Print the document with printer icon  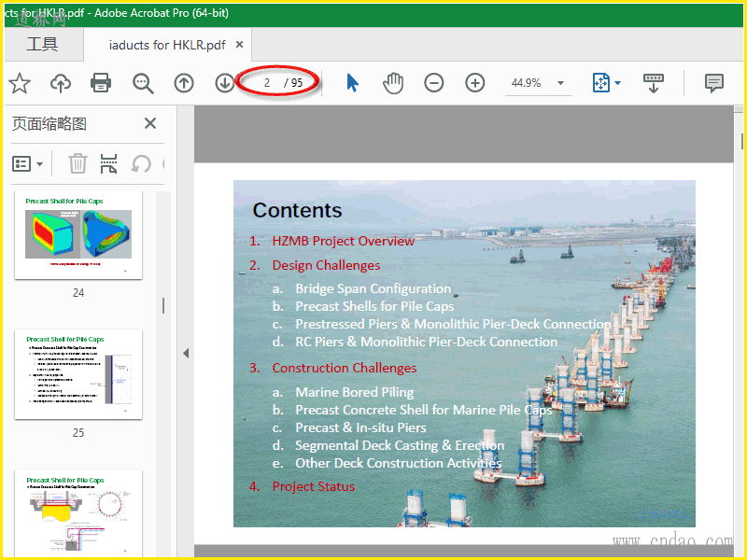click(x=101, y=83)
